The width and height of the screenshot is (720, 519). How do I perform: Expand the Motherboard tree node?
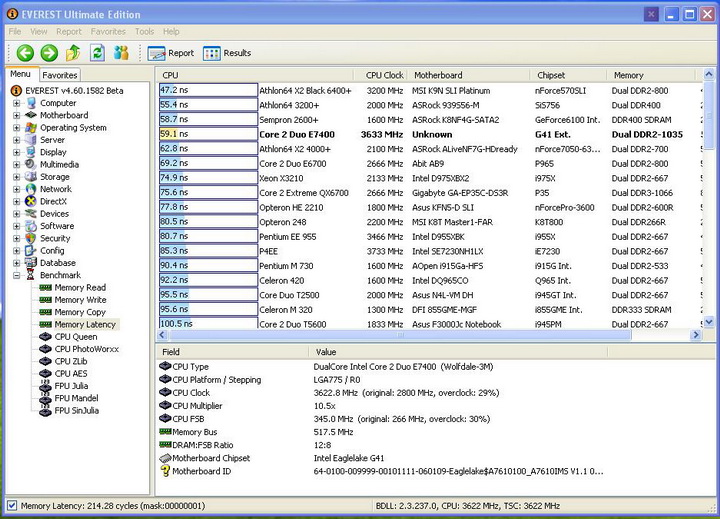pyautogui.click(x=17, y=115)
